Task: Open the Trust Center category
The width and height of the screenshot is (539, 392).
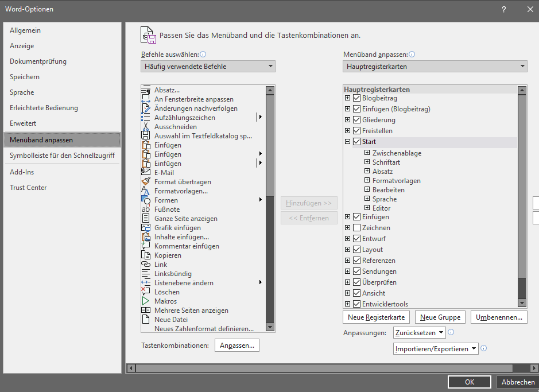Action: pyautogui.click(x=62, y=188)
